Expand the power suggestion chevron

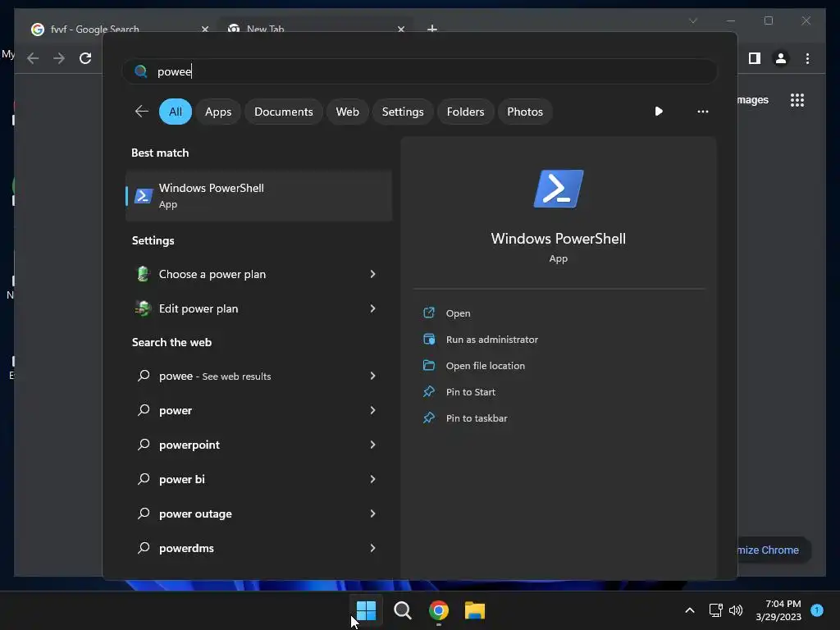coord(373,410)
